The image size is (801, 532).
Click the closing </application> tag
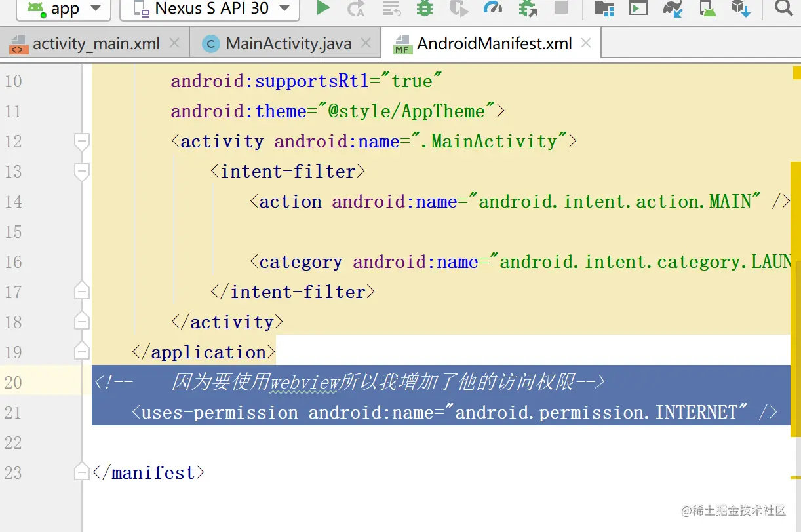click(203, 352)
